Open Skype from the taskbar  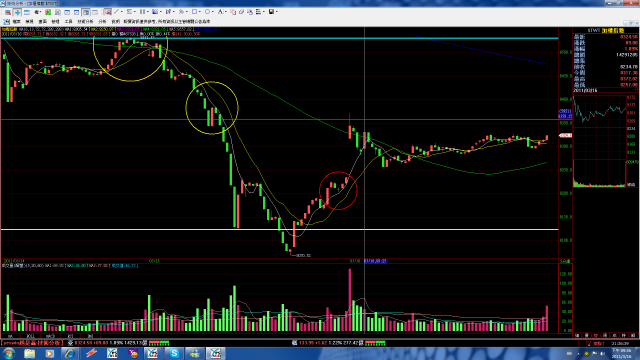click(174, 353)
